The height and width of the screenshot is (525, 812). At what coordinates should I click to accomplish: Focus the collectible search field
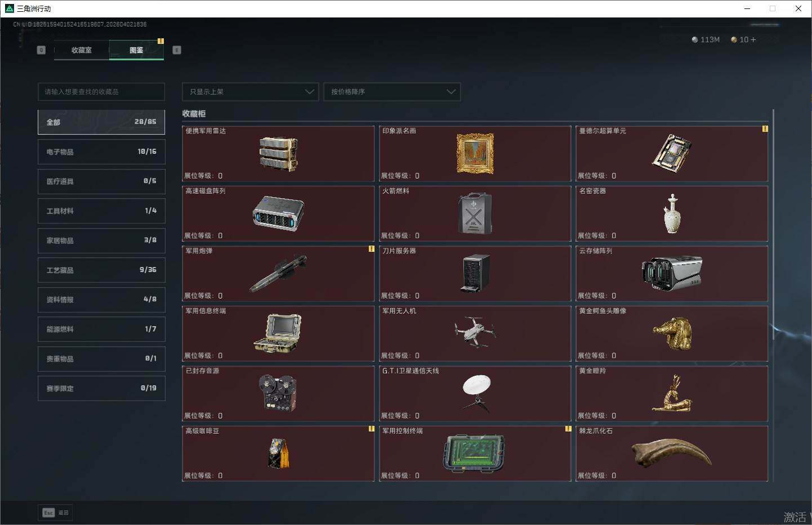(x=101, y=92)
